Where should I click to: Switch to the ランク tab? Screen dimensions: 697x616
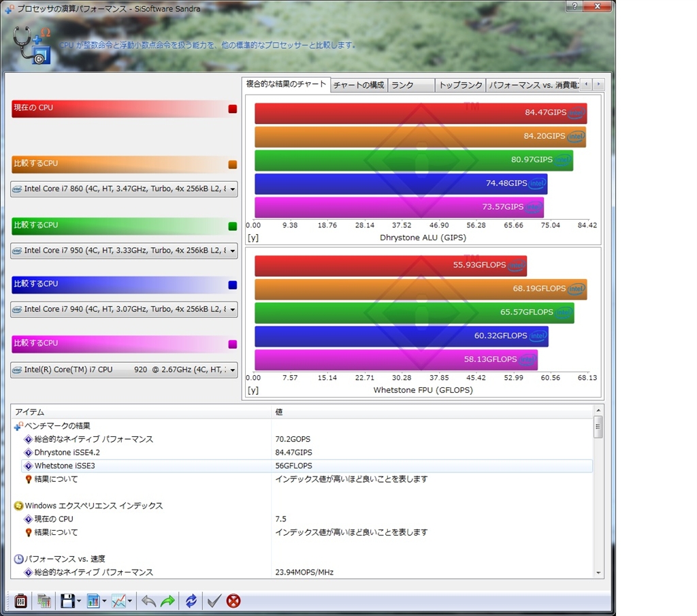pyautogui.click(x=411, y=85)
